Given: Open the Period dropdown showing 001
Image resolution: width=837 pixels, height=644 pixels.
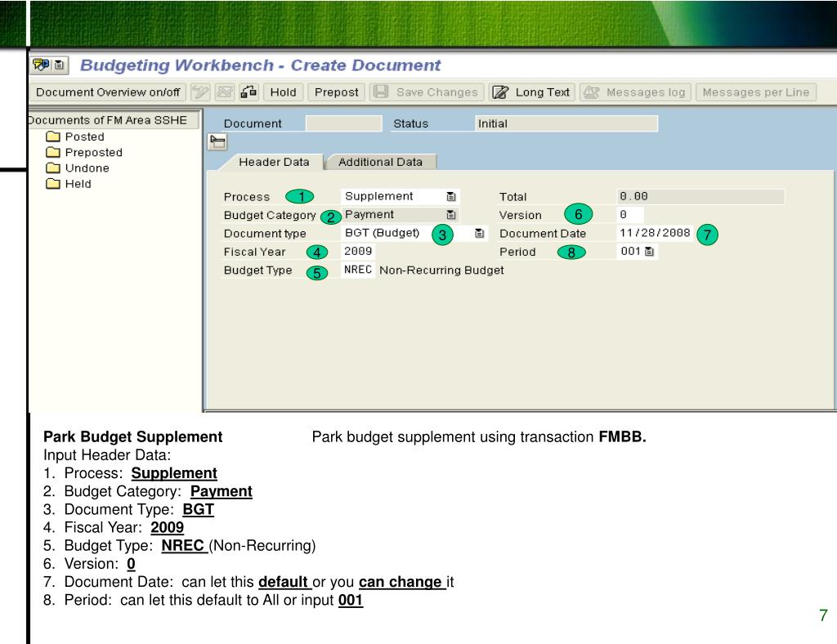Looking at the screenshot, I should point(649,251).
